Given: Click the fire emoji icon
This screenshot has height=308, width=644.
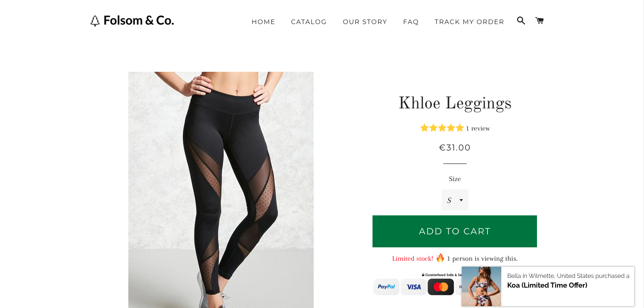Looking at the screenshot, I should click(x=440, y=258).
